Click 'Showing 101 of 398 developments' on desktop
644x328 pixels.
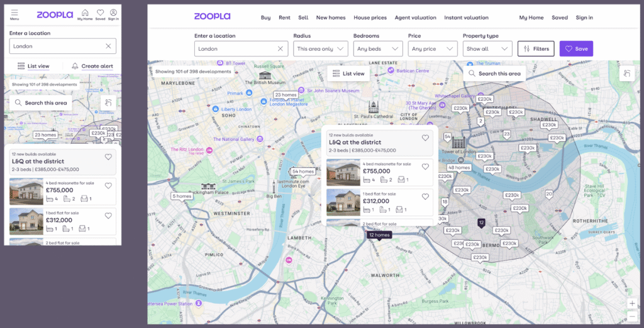click(x=193, y=72)
